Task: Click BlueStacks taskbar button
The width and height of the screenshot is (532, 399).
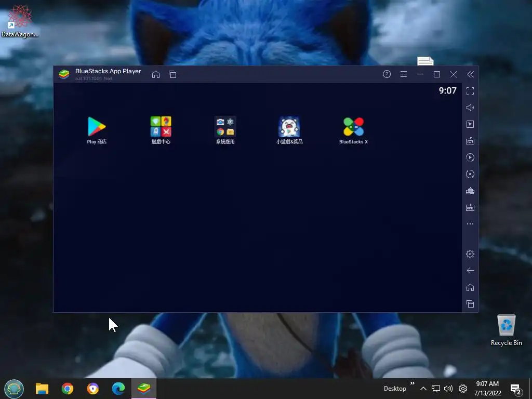Action: [144, 389]
